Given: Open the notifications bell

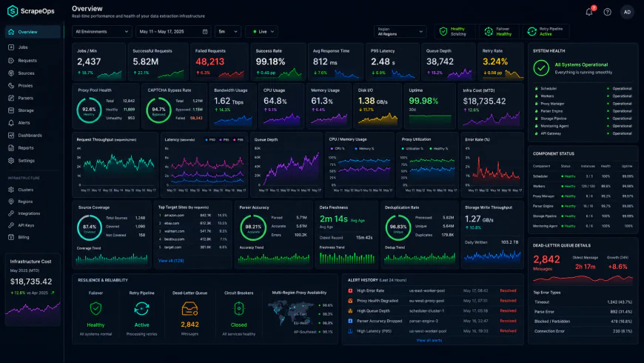Looking at the screenshot, I should [x=589, y=12].
